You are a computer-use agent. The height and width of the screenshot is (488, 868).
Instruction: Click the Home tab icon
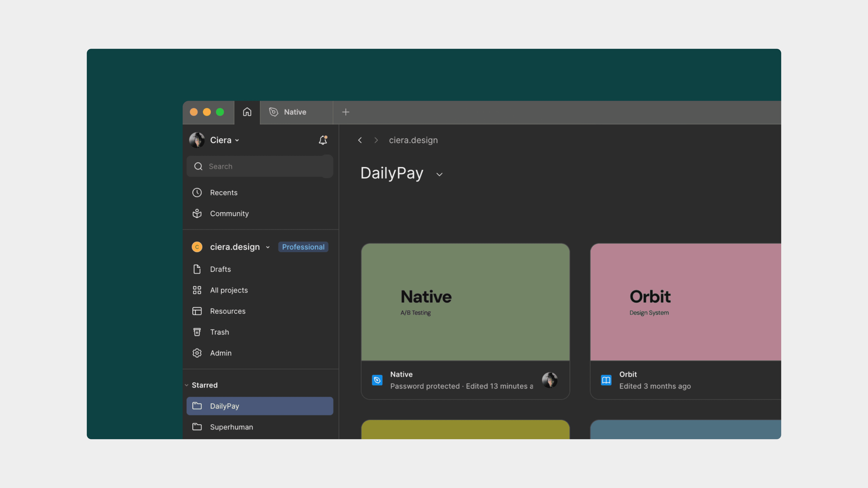point(247,112)
